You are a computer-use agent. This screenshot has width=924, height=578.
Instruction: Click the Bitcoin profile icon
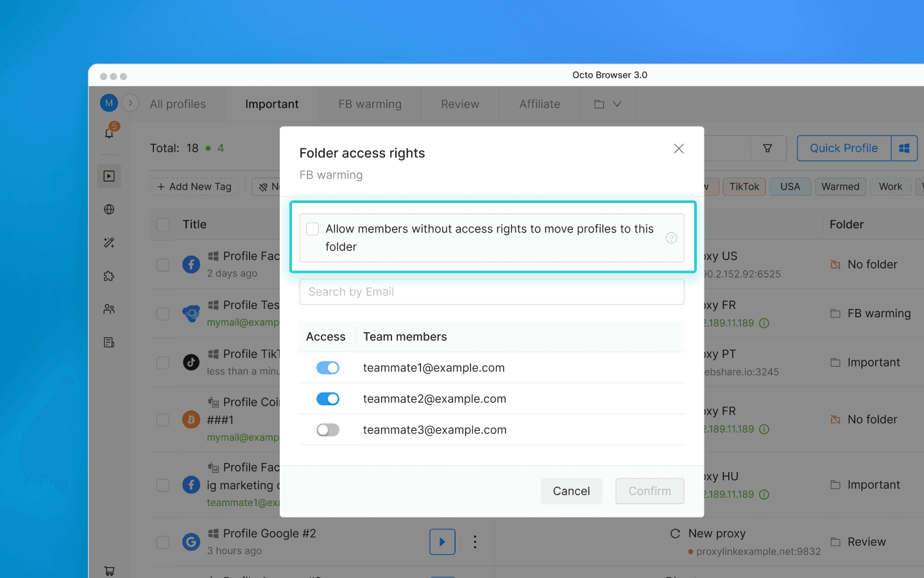point(191,419)
